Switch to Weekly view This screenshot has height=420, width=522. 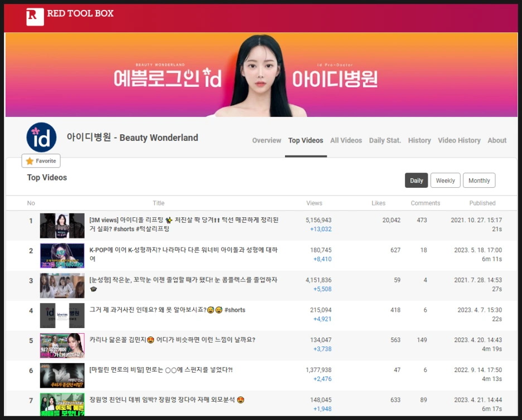click(x=445, y=180)
